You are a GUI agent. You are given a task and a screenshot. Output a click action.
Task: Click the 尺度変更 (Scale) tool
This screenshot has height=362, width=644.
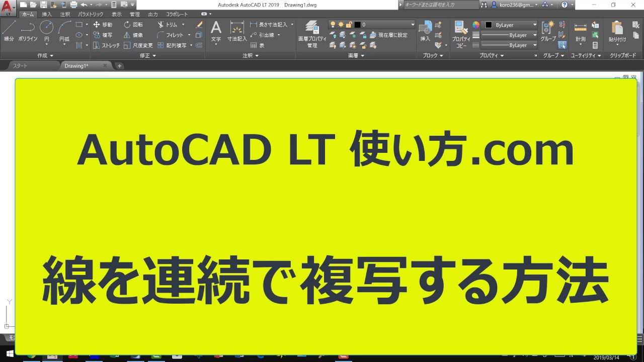point(138,45)
